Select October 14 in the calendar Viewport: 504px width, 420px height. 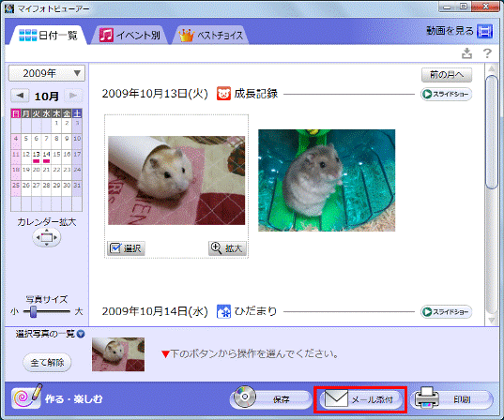click(47, 157)
